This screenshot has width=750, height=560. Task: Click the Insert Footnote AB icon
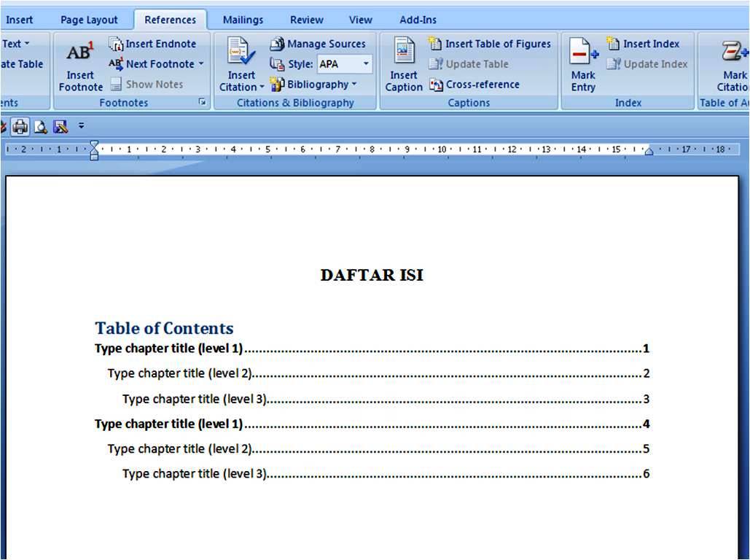click(80, 52)
